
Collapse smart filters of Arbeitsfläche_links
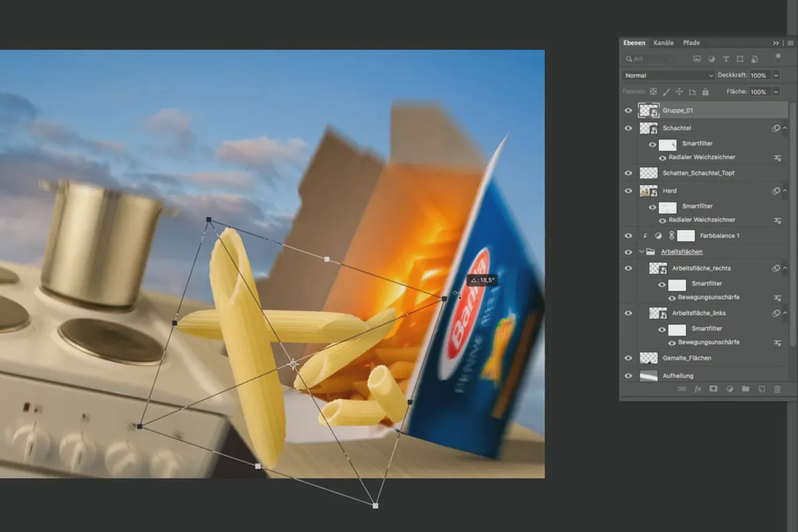(785, 313)
